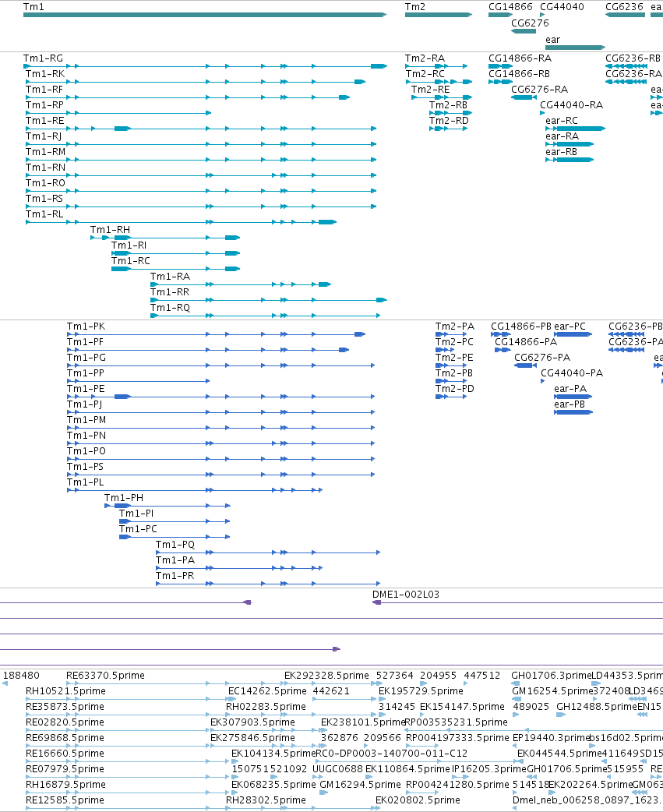
Task: Click EST label EK292328.5prime
Action: click(x=326, y=676)
